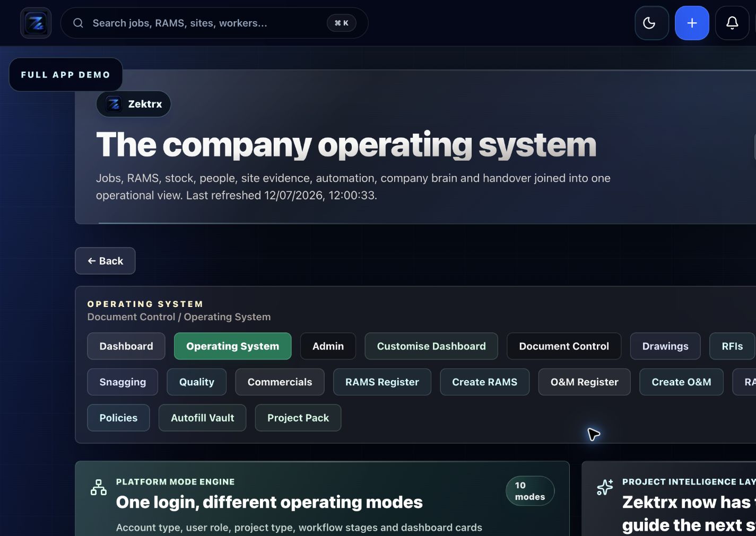Viewport: 756px width, 536px height.
Task: Open the Snagging section
Action: 123,382
